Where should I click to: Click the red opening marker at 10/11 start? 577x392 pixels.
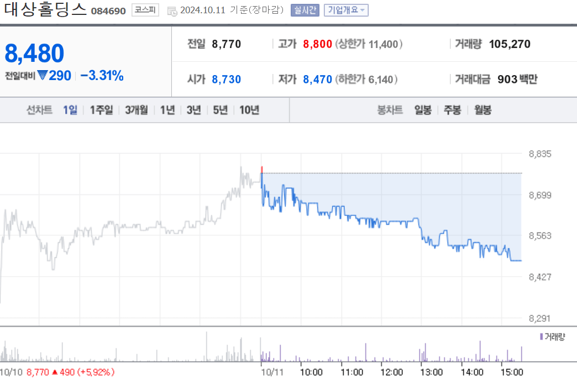click(261, 169)
